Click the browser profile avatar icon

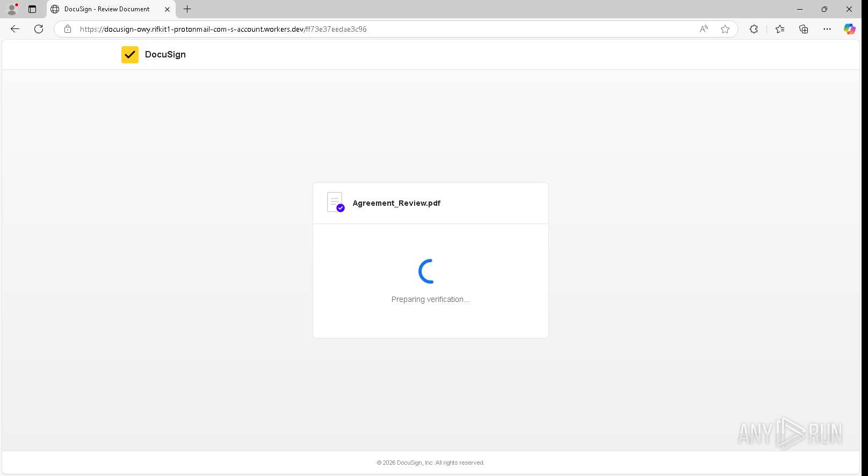[x=12, y=9]
